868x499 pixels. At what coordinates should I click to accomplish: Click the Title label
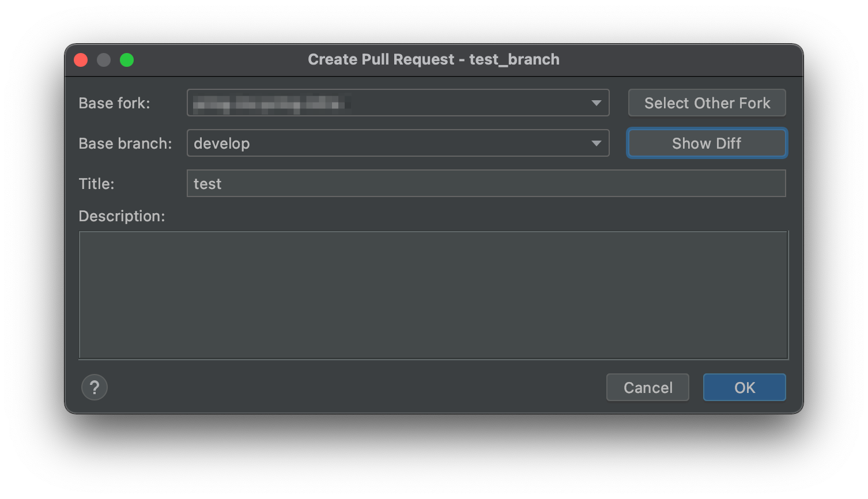[96, 184]
